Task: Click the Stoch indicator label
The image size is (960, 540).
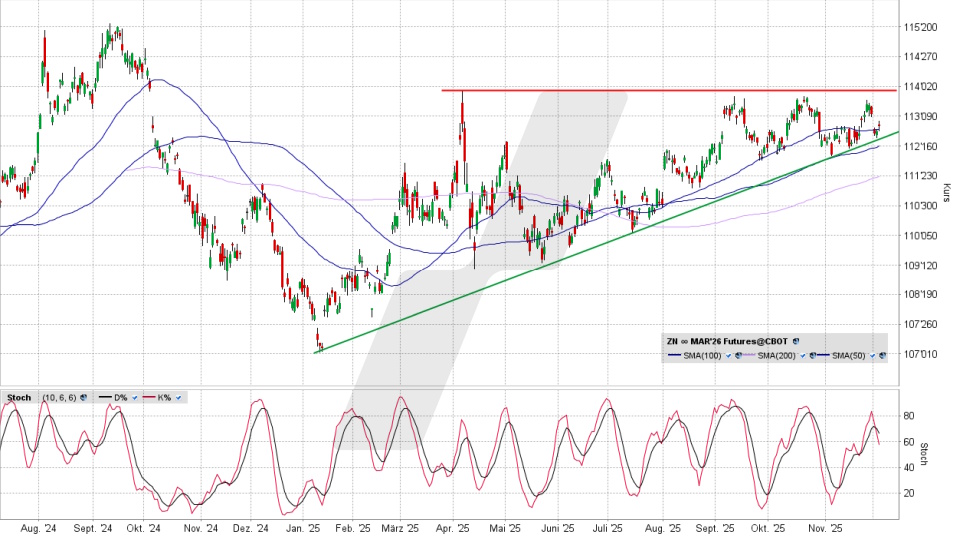Action: (x=19, y=397)
